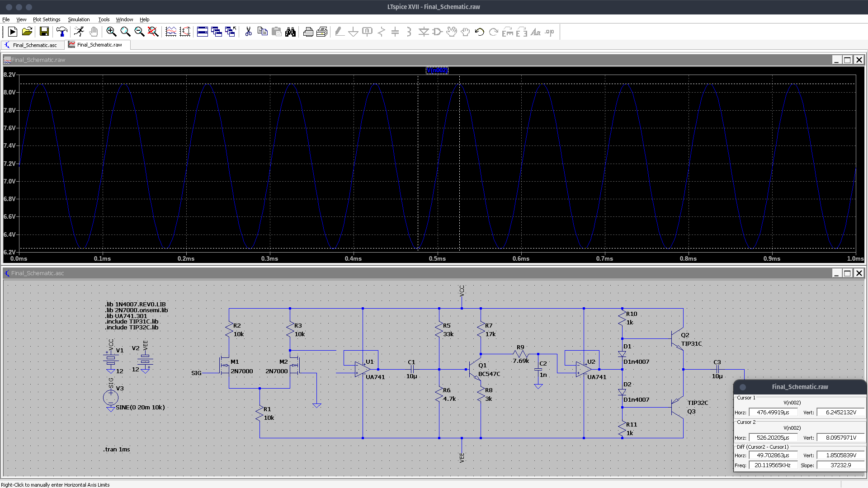
Task: Open the View menu
Action: pos(21,19)
